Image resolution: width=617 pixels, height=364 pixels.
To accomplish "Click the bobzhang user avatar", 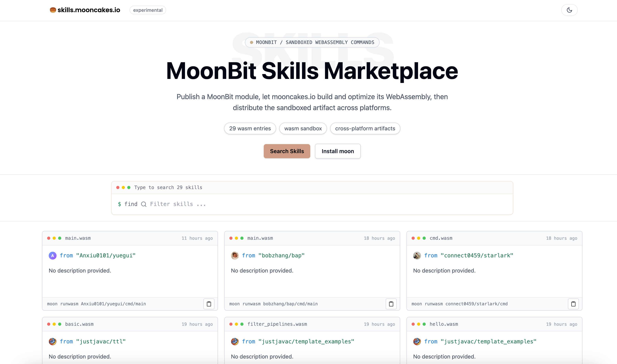I will 235,256.
